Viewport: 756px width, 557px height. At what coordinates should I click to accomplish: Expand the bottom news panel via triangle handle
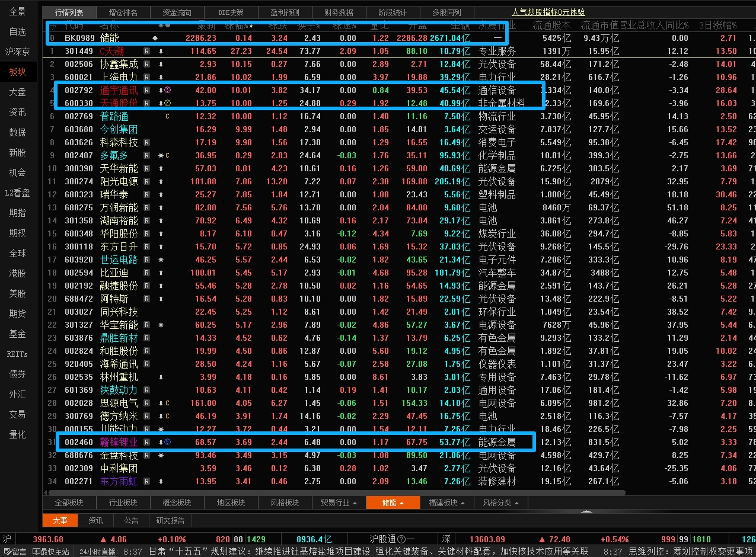tap(586, 511)
